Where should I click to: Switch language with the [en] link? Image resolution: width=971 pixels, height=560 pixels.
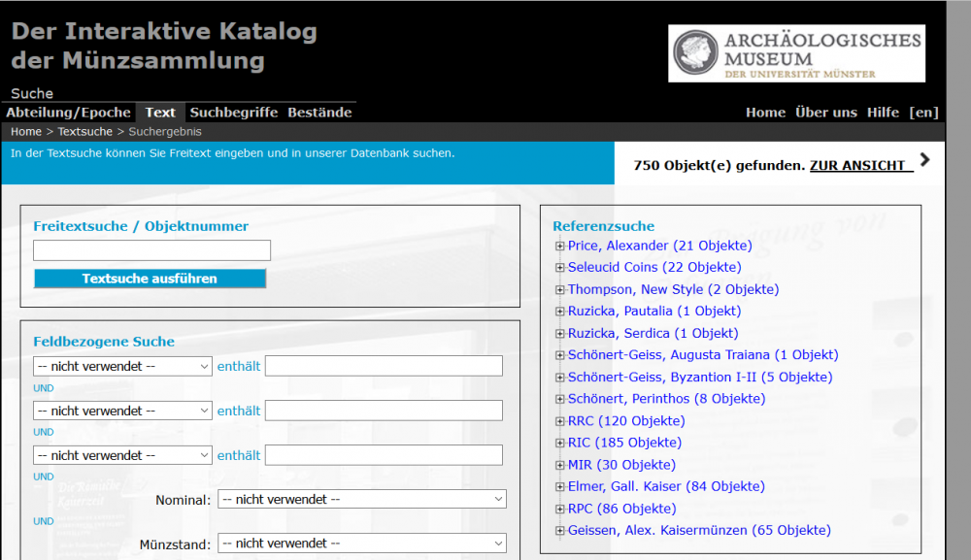click(x=923, y=113)
